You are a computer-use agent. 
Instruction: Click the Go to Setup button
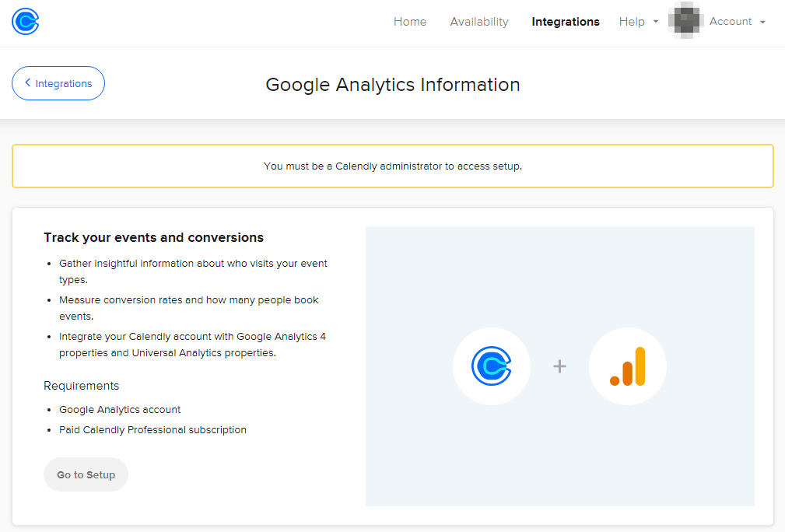(x=86, y=474)
